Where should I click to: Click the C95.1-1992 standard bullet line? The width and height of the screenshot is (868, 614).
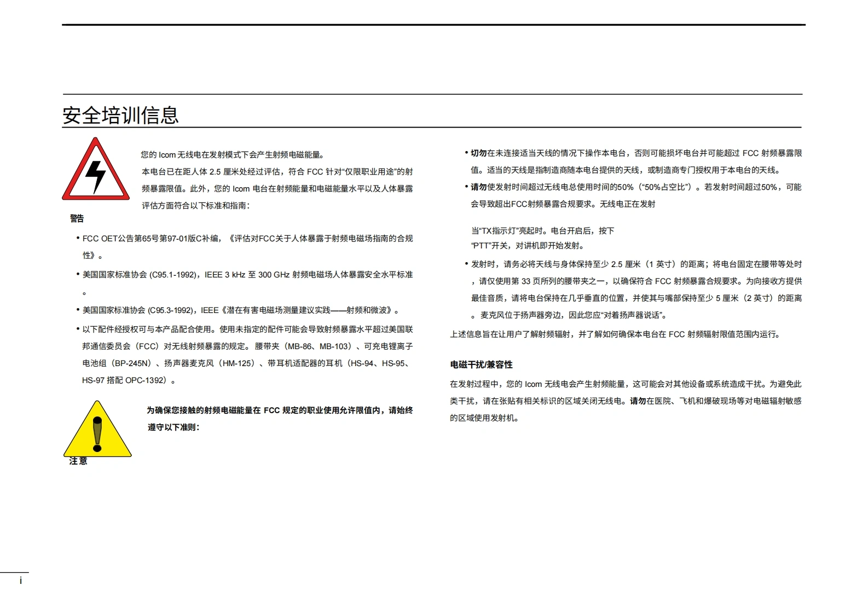247,275
